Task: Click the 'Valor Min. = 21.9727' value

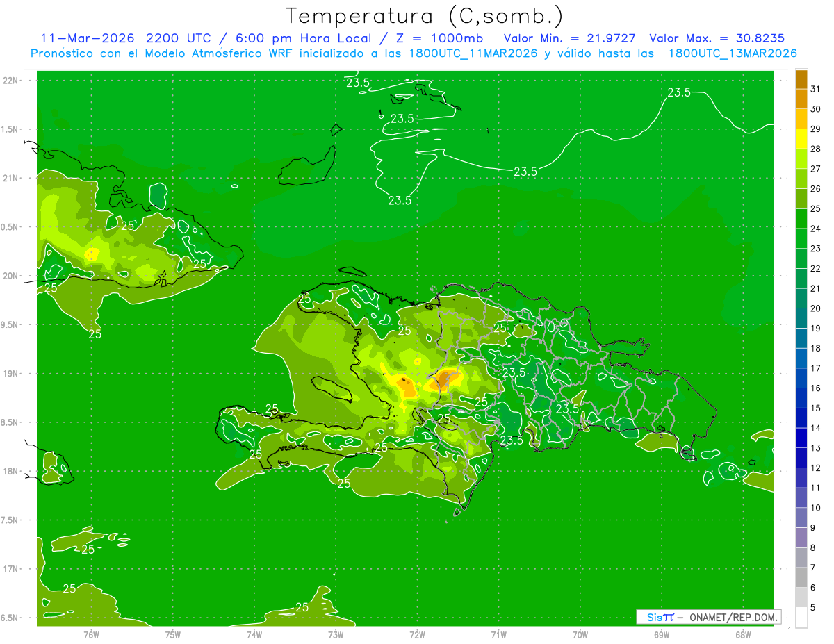Action: pos(569,38)
